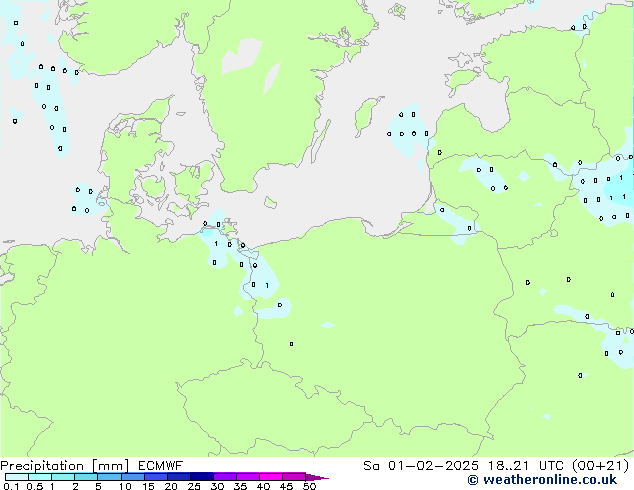Click the 0.1–0.5 mm legend color box

pos(17,477)
